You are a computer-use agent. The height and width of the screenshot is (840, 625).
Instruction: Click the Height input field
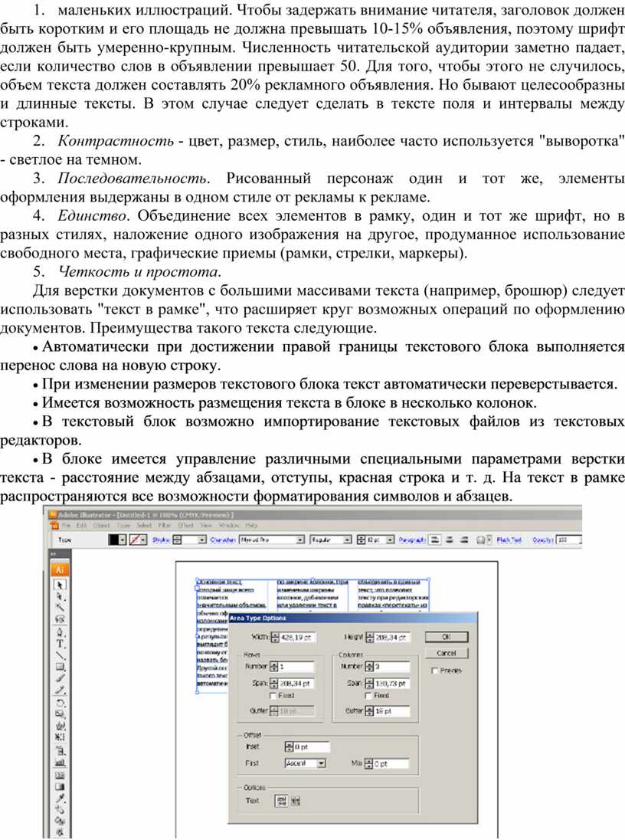pyautogui.click(x=392, y=638)
